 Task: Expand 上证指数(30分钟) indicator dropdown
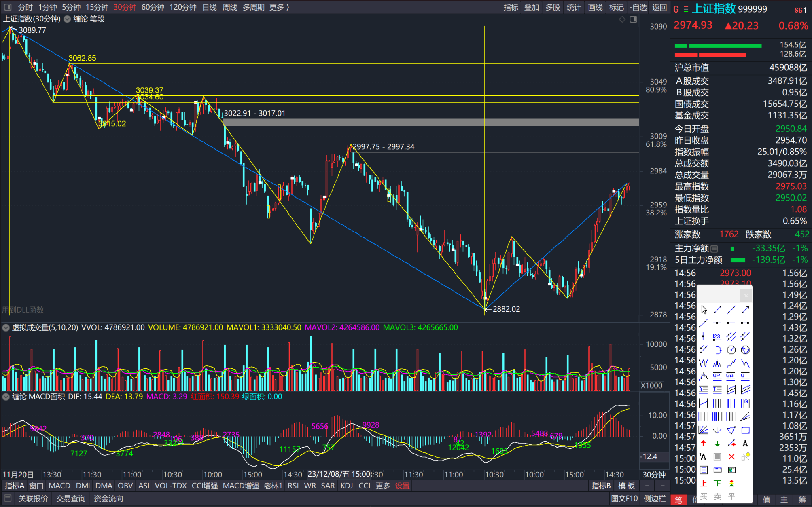tap(67, 19)
